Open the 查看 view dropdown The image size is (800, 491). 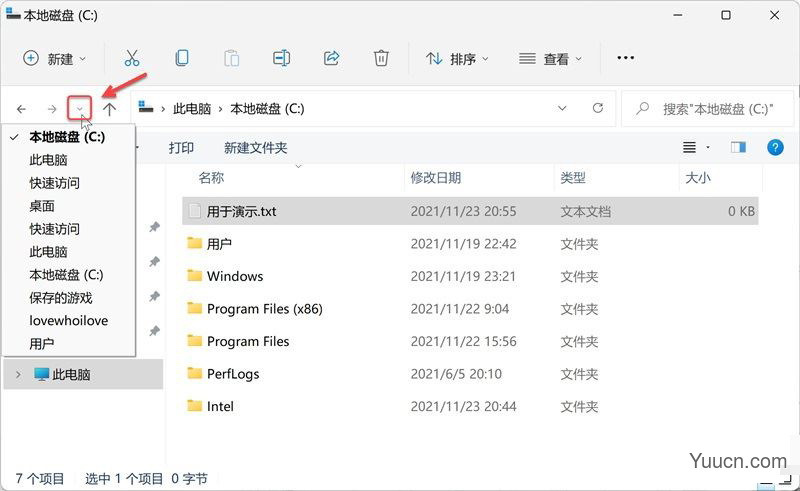[550, 59]
